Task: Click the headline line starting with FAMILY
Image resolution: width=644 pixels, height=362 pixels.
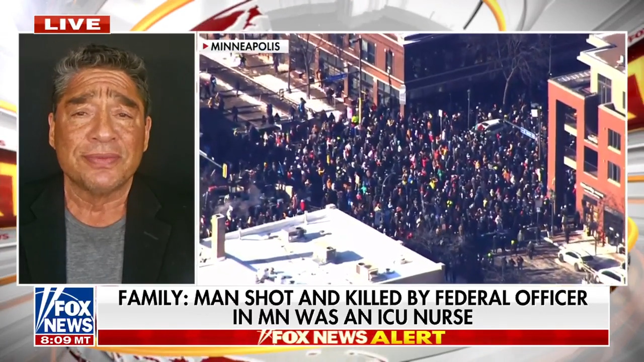Action: [x=353, y=298]
